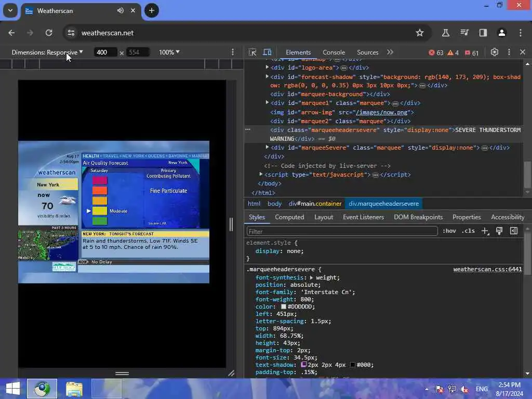Click the element actions ellipsis in DOM tree
The height and width of the screenshot is (399, 532).
pos(248,129)
